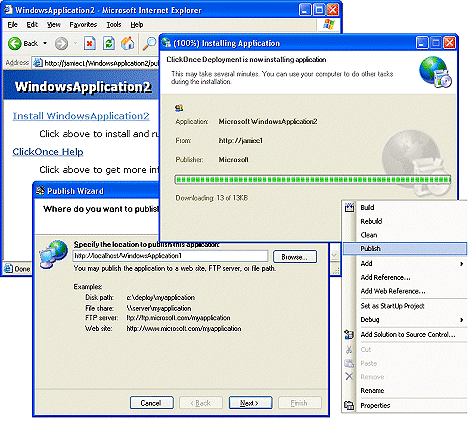The width and height of the screenshot is (475, 421).
Task: Click Cancel in the Publish Wizard
Action: [151, 403]
